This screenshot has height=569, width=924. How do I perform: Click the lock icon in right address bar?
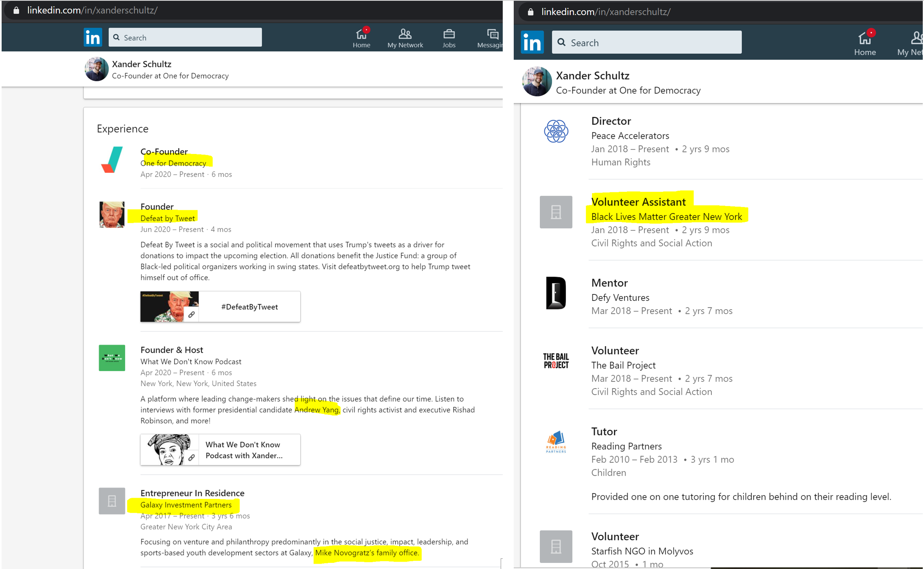[x=530, y=12]
